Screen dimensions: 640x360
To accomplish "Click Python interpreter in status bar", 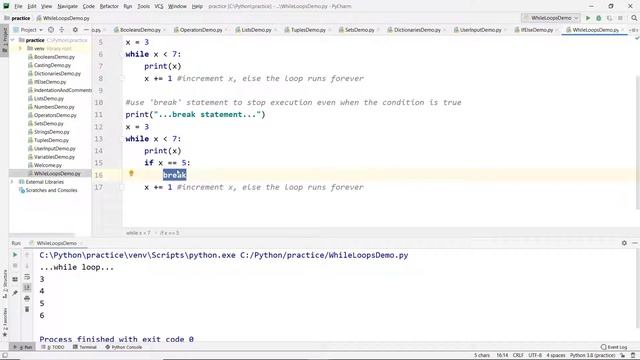I will 592,355.
